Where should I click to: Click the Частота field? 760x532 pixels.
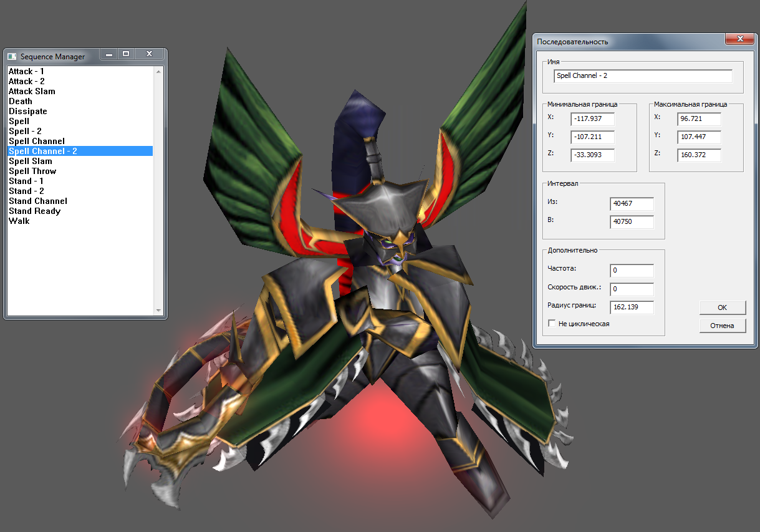tap(632, 271)
